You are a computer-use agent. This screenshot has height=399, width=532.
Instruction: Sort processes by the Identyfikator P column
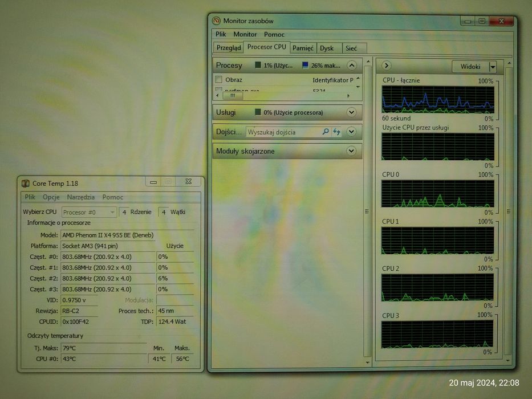pos(332,80)
